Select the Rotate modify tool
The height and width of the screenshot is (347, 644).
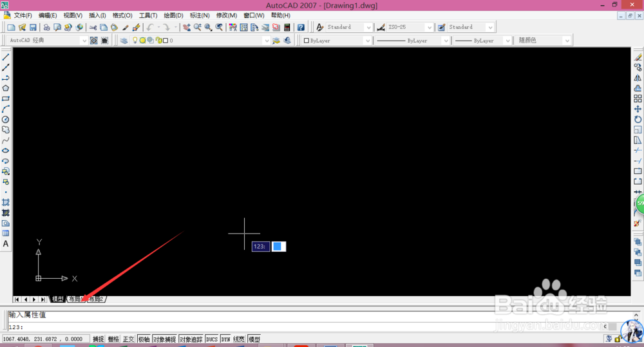click(638, 120)
